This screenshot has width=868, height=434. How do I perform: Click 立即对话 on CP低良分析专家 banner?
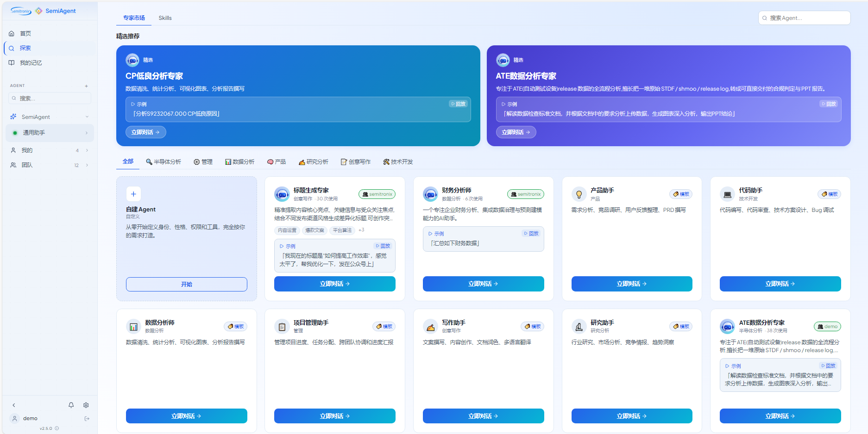pyautogui.click(x=145, y=132)
